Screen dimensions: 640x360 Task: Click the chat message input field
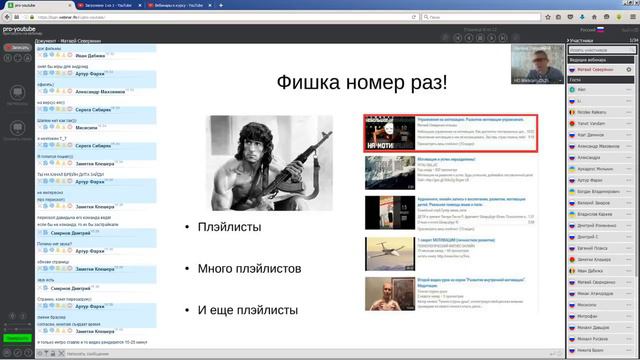(x=306, y=354)
